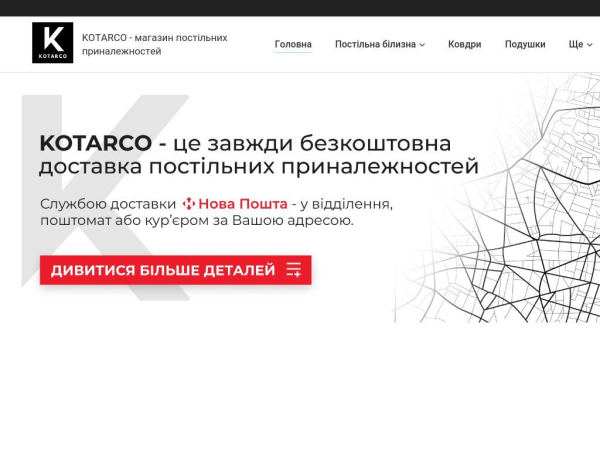Expand the Ще menu
Screen dimensions: 600x450
point(580,44)
